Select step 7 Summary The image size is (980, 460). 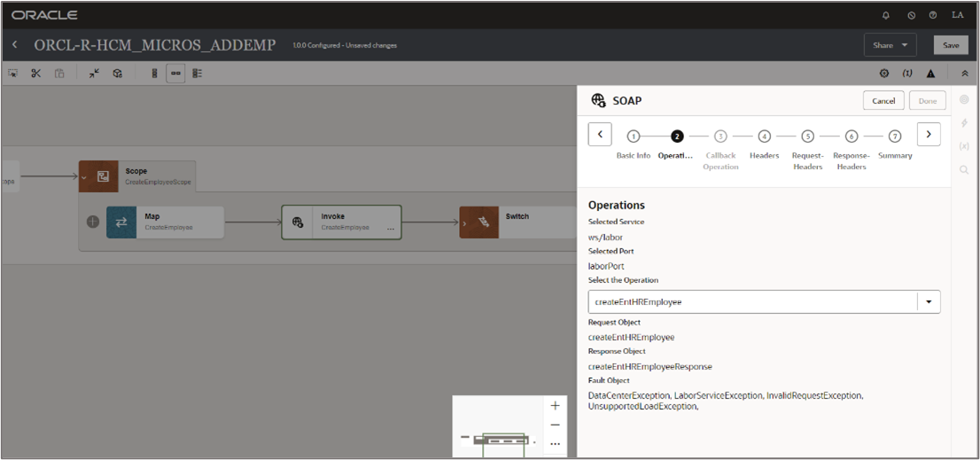(x=895, y=136)
